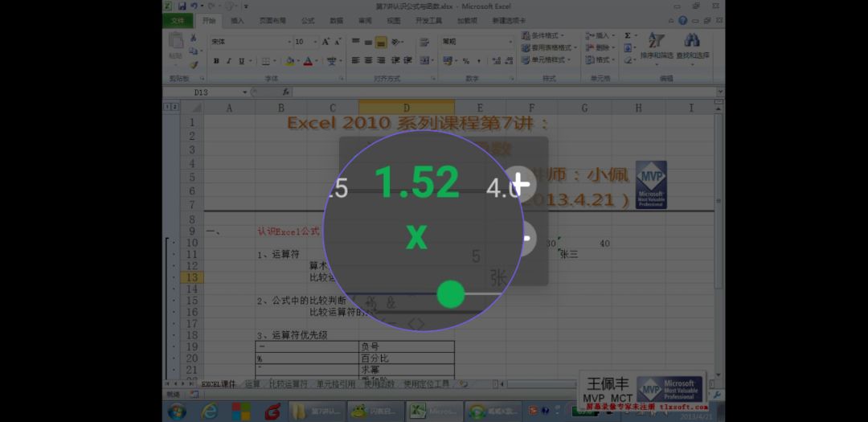Click the Insert cells (插入) button
The width and height of the screenshot is (868, 422).
[599, 35]
